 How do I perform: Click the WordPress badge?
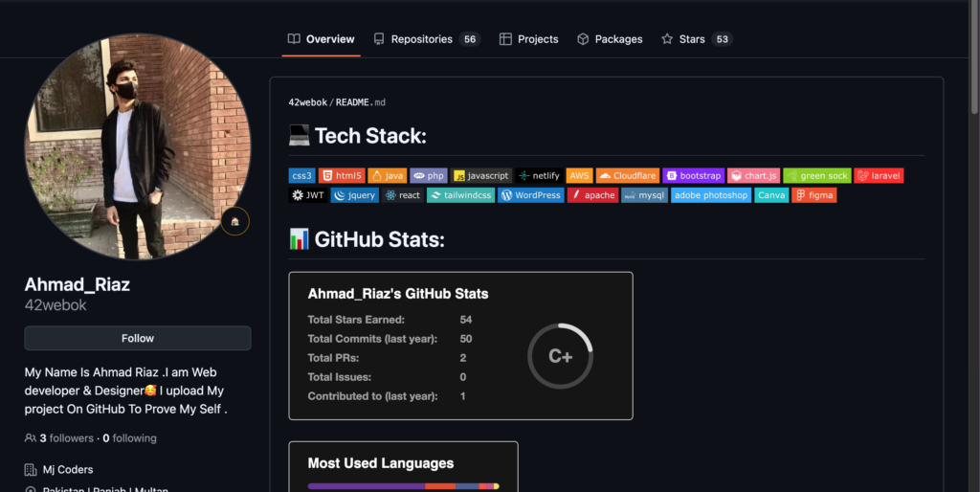pyautogui.click(x=530, y=195)
